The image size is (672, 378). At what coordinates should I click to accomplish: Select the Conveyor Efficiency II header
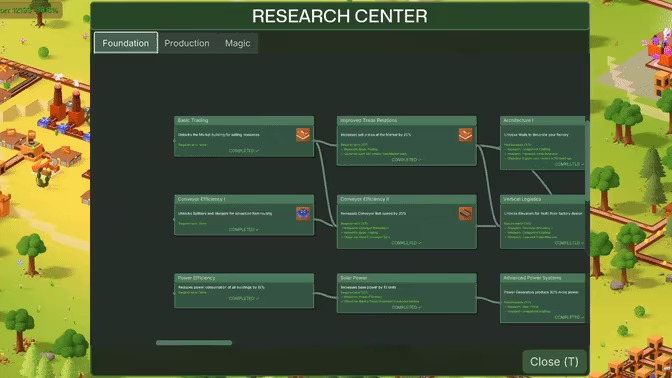tap(406, 199)
